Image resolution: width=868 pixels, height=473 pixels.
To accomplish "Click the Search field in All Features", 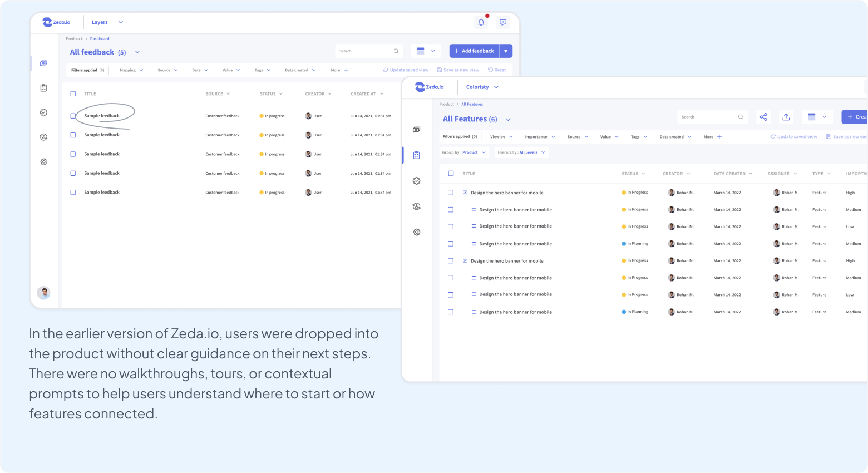I will point(712,117).
